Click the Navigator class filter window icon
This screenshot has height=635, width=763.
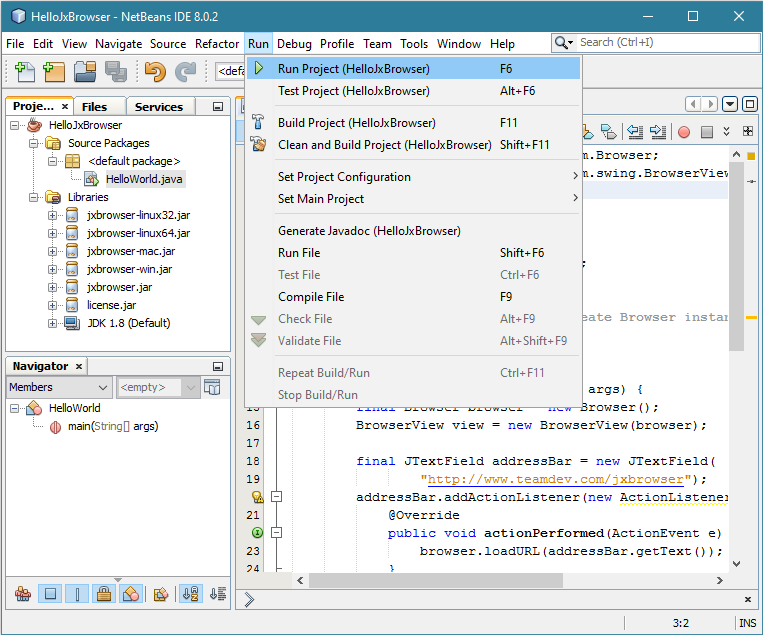212,387
